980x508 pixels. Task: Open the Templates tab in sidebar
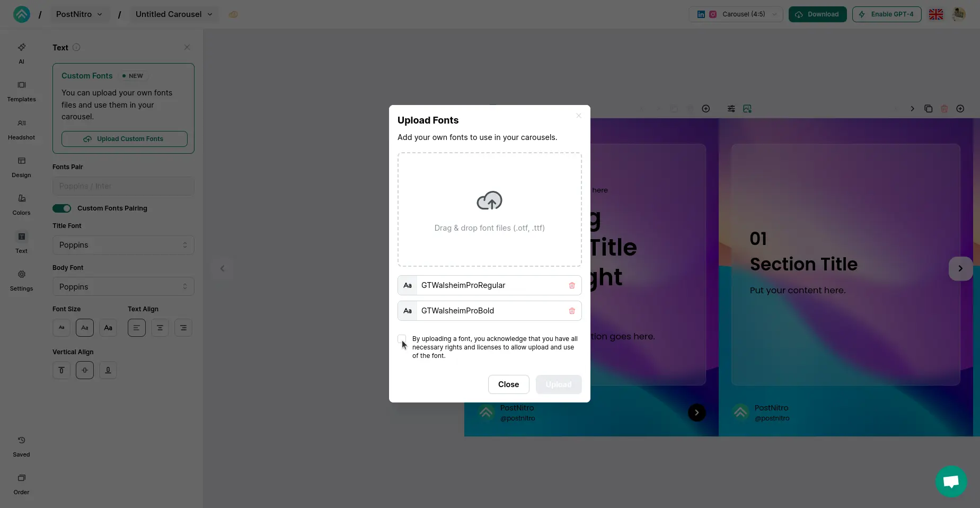coord(21,91)
